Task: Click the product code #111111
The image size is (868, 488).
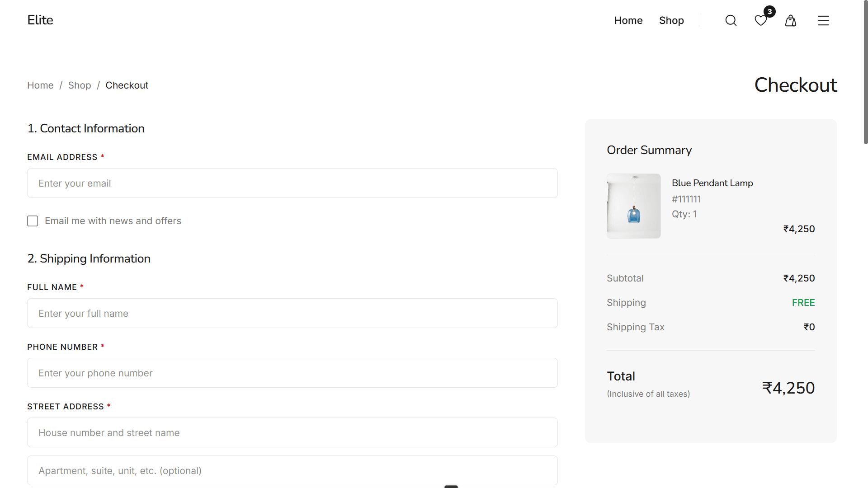Action: click(x=686, y=199)
